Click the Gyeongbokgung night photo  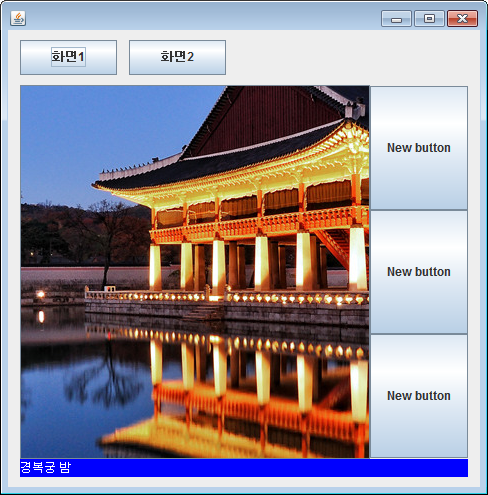[195, 272]
